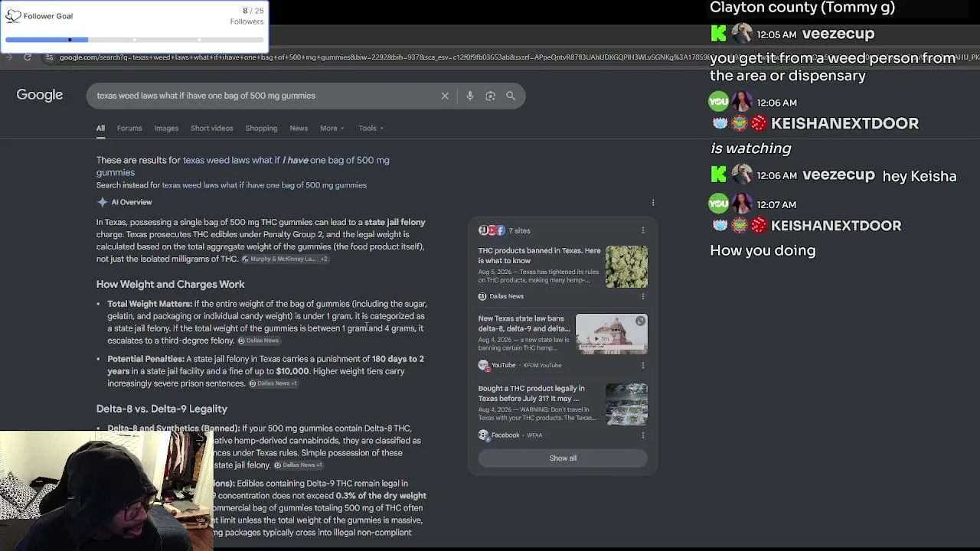
Task: Click the 'Total Weight Matters:' bullet label
Action: [x=149, y=304]
